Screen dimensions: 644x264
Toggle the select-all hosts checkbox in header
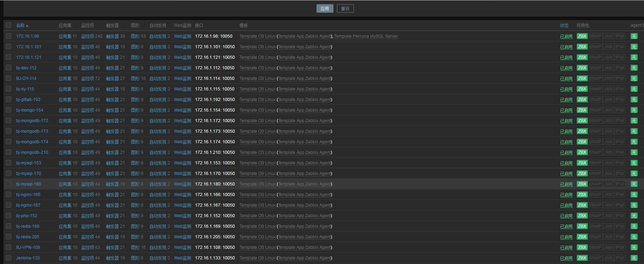[8, 25]
